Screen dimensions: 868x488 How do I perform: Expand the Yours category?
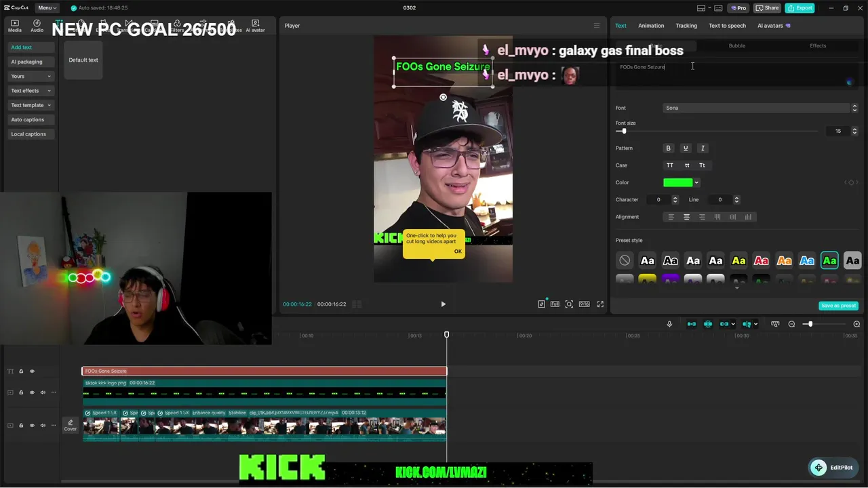(x=31, y=77)
